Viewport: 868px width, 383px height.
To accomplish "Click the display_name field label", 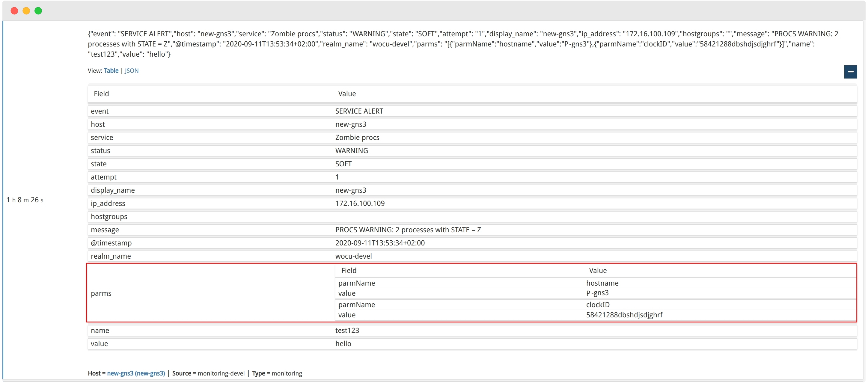I will [112, 190].
